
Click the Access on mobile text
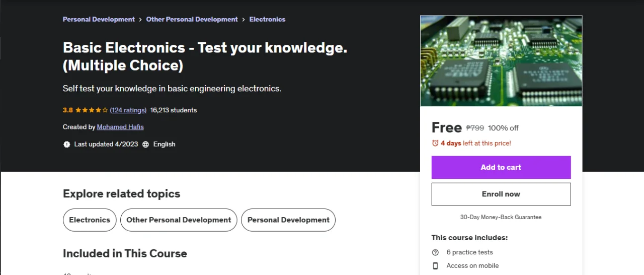pyautogui.click(x=473, y=265)
